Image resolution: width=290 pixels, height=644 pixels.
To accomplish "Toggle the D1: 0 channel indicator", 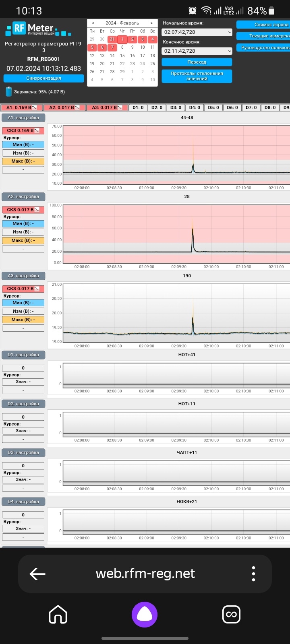I will coord(139,107).
